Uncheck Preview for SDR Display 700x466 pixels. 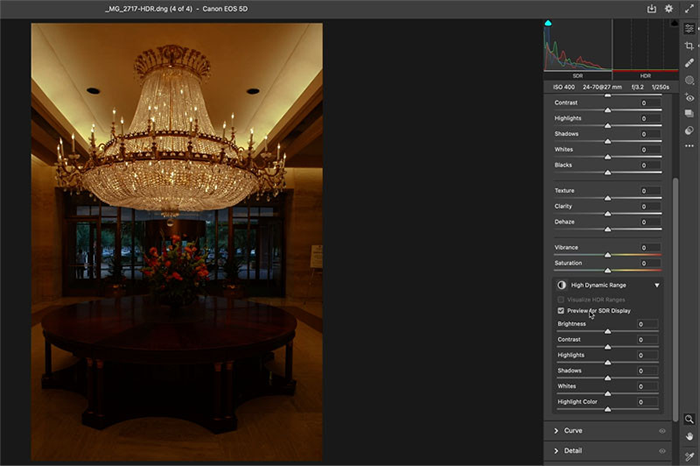560,311
